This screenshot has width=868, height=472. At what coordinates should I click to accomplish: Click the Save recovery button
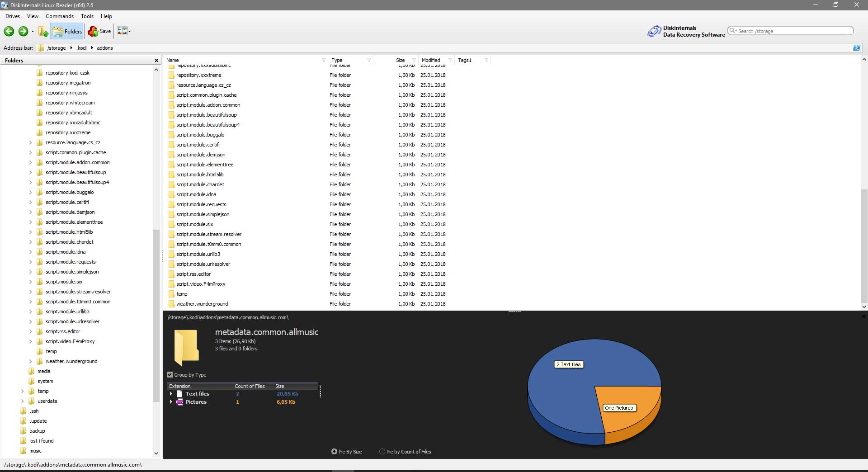pyautogui.click(x=99, y=31)
